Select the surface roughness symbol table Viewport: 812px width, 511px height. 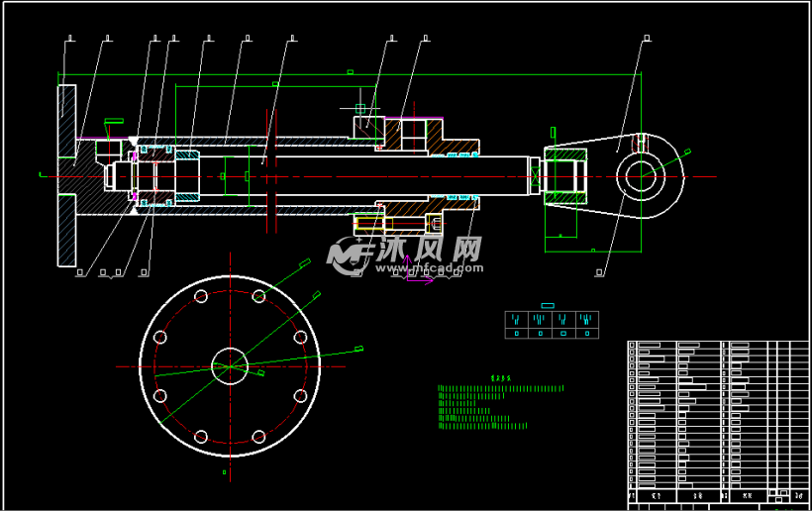[552, 325]
